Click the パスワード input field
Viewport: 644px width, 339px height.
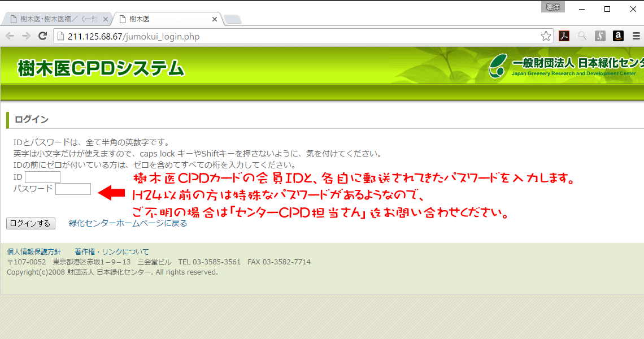coord(73,189)
